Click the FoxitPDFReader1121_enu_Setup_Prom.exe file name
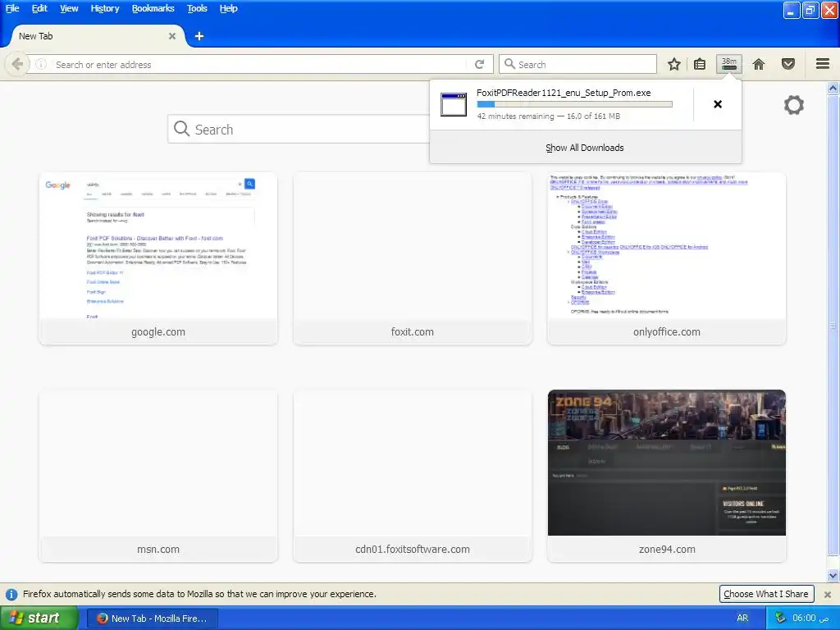The image size is (840, 630). 564,93
